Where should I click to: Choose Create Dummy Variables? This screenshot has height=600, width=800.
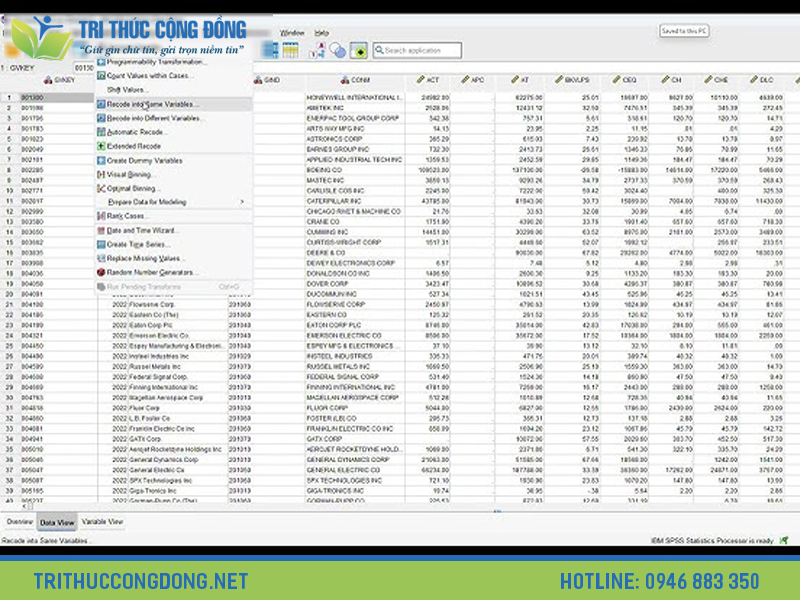[x=174, y=161]
